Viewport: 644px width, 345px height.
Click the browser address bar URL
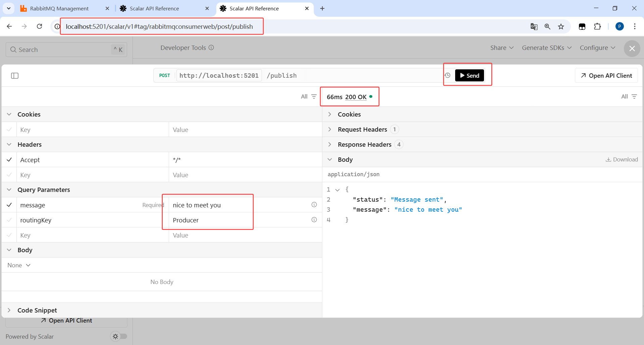tap(159, 26)
